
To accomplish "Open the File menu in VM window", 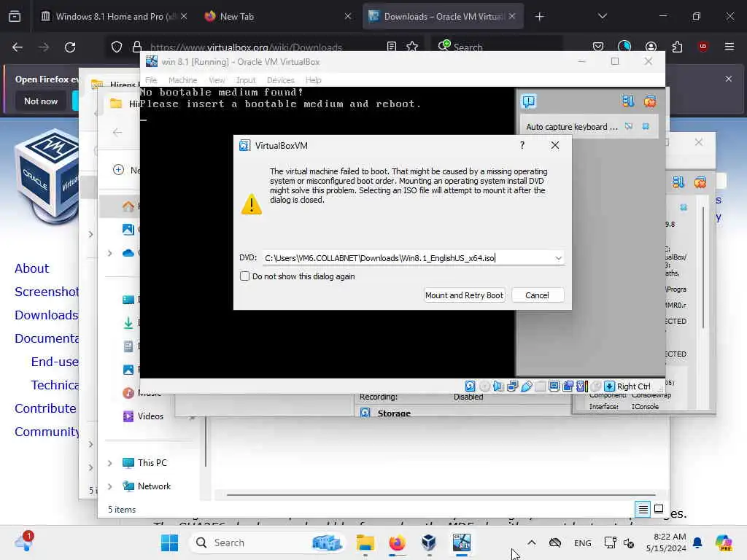I will click(151, 80).
